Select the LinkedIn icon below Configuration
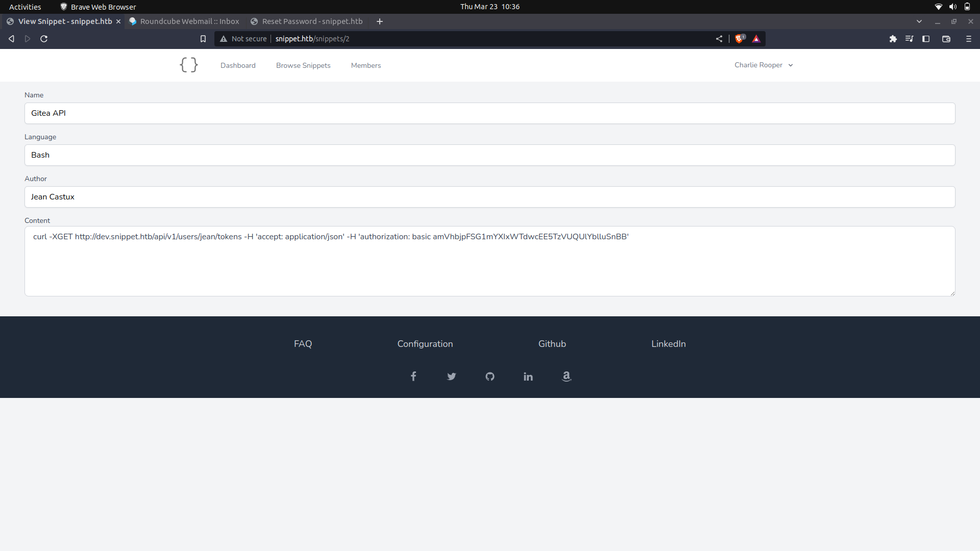Screen dimensions: 980x551 [528, 377]
